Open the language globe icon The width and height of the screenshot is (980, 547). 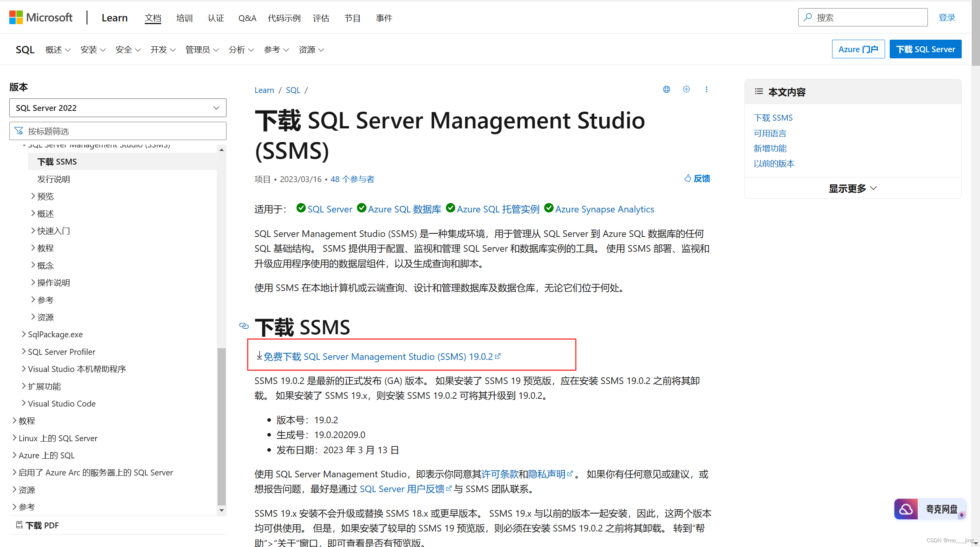coord(666,89)
